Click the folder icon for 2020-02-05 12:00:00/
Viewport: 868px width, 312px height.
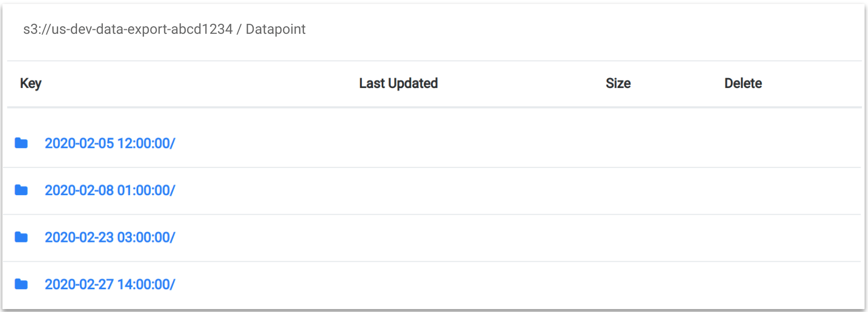point(21,143)
